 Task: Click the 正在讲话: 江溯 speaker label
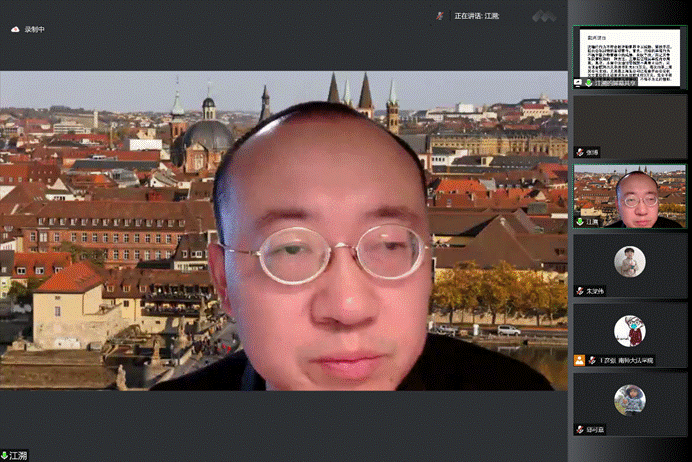pyautogui.click(x=475, y=16)
